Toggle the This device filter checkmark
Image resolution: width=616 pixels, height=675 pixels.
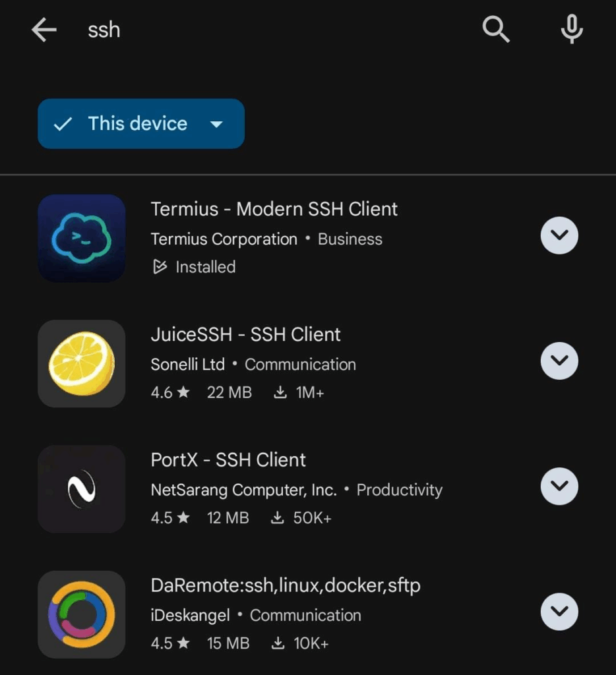coord(63,124)
